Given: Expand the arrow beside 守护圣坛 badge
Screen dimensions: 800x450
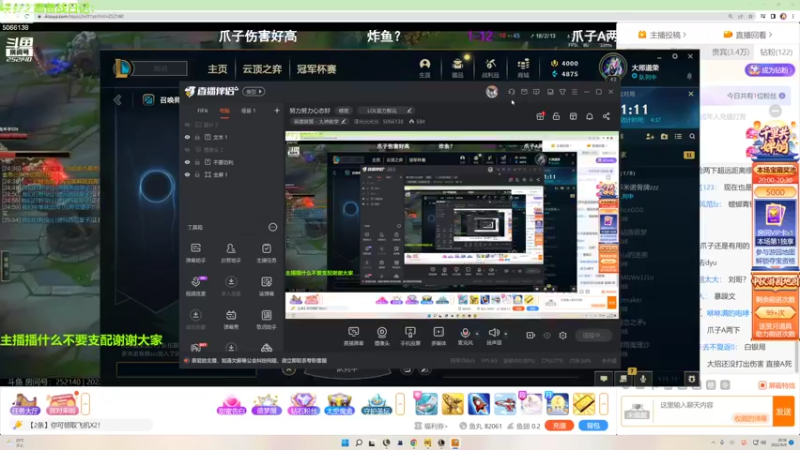Looking at the screenshot, I should point(401,404).
